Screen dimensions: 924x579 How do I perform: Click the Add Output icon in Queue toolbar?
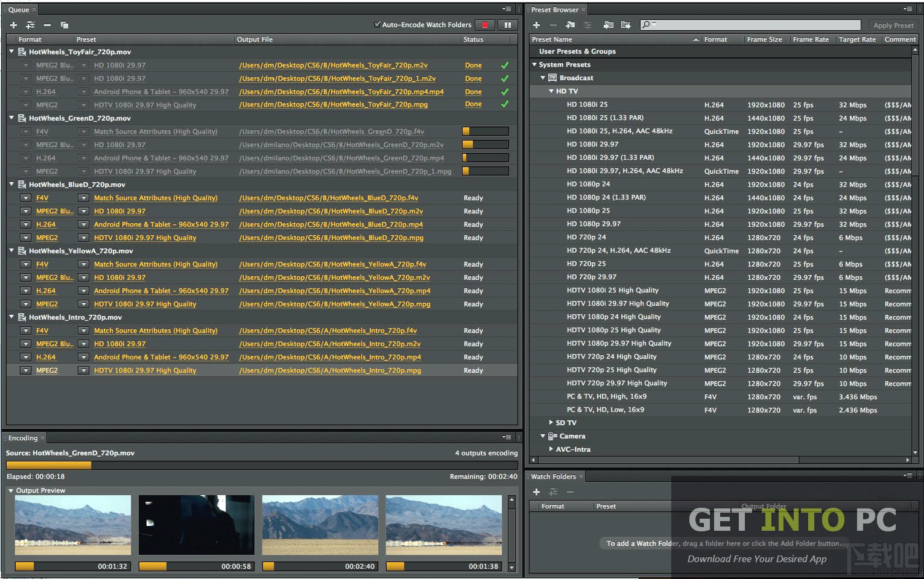coord(29,25)
